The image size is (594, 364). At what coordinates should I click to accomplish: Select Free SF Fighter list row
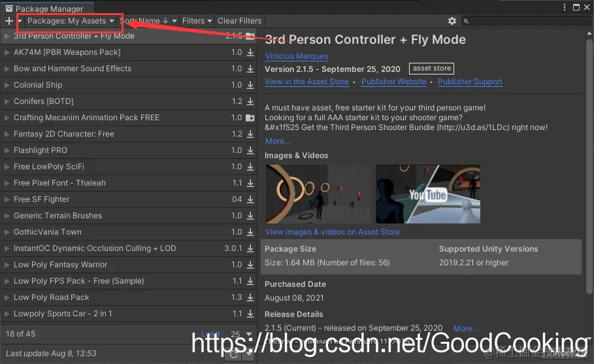click(x=129, y=199)
